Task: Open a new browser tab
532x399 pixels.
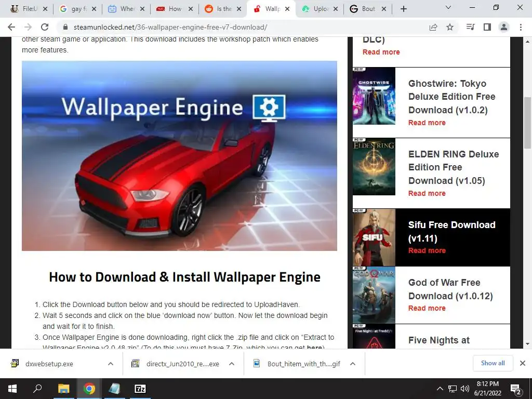Action: click(x=403, y=9)
